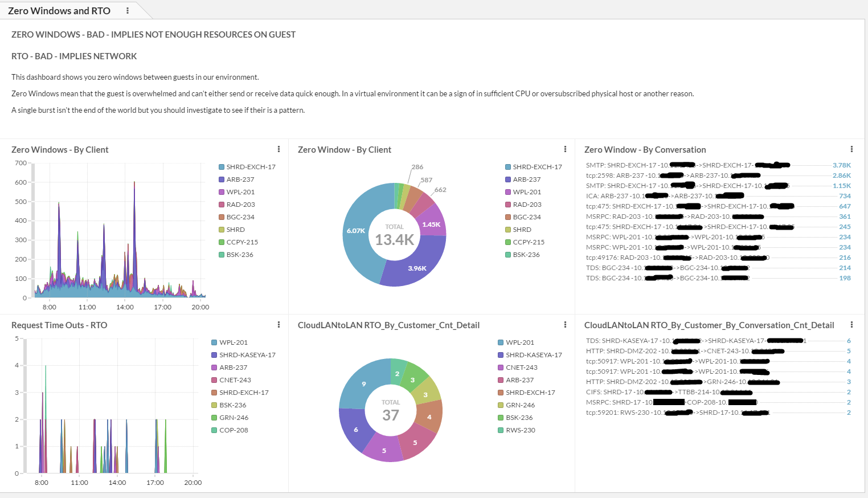The height and width of the screenshot is (498, 868).
Task: Toggle GRN-246 in CloudLANtoLAN donut legend
Action: 517,405
